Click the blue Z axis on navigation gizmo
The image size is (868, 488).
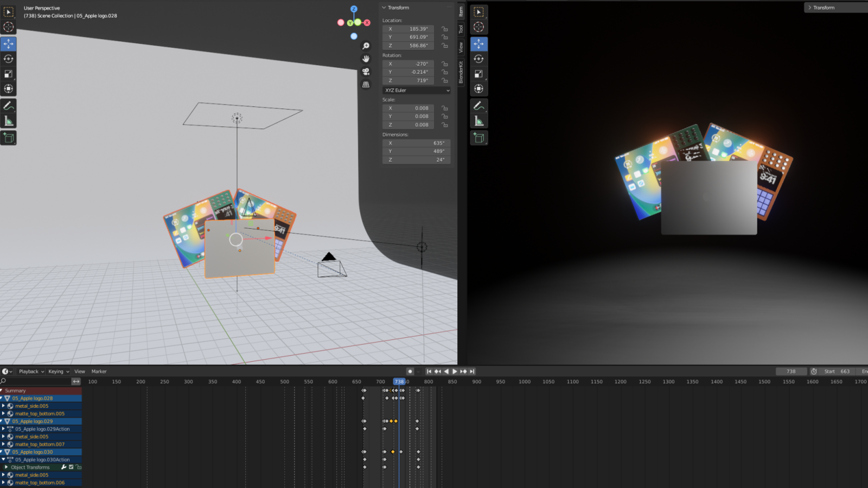[354, 9]
